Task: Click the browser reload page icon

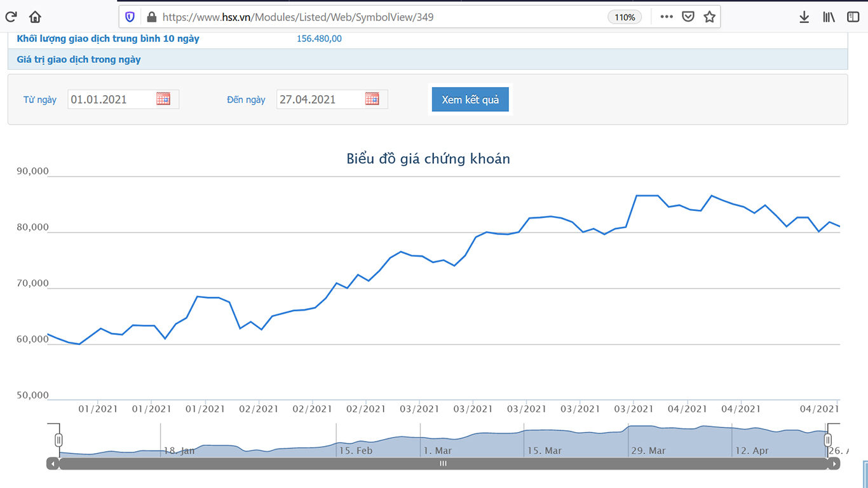Action: click(11, 17)
